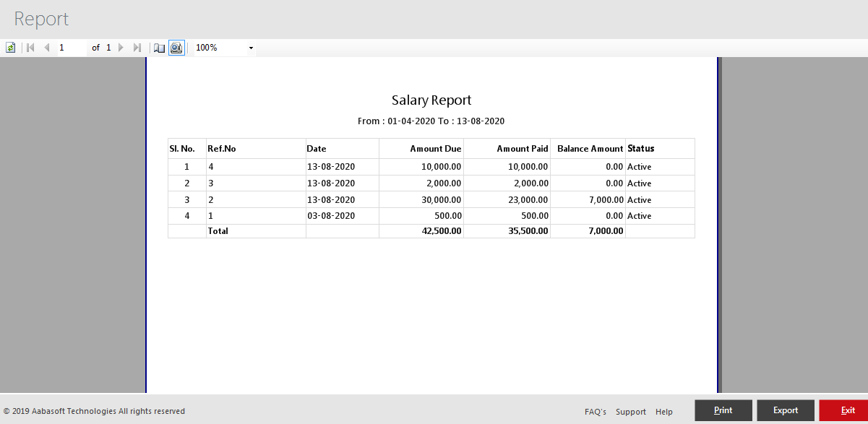Image resolution: width=868 pixels, height=424 pixels.
Task: Toggle the document map icon
Action: (160, 48)
